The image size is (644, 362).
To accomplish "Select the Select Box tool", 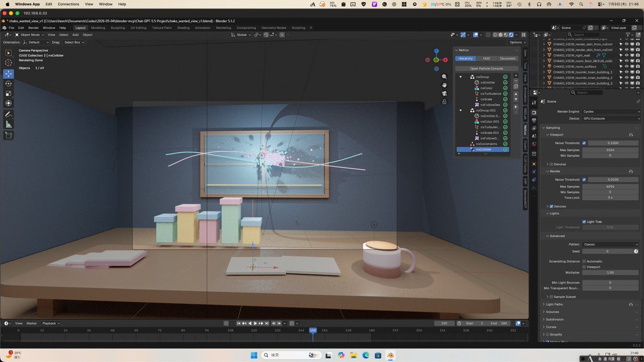I will [9, 53].
